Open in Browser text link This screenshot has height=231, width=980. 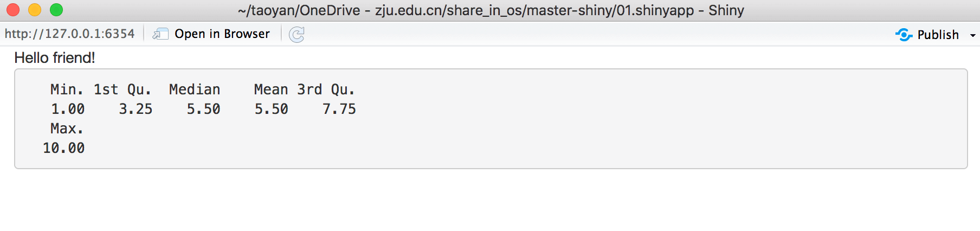[222, 34]
